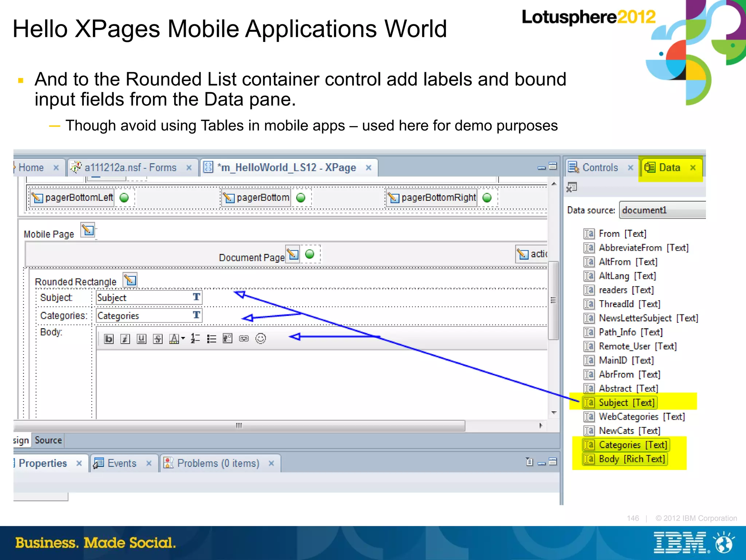The height and width of the screenshot is (560, 746).
Task: Click the Data pane toolbar icon below Controls tab
Action: (x=572, y=187)
